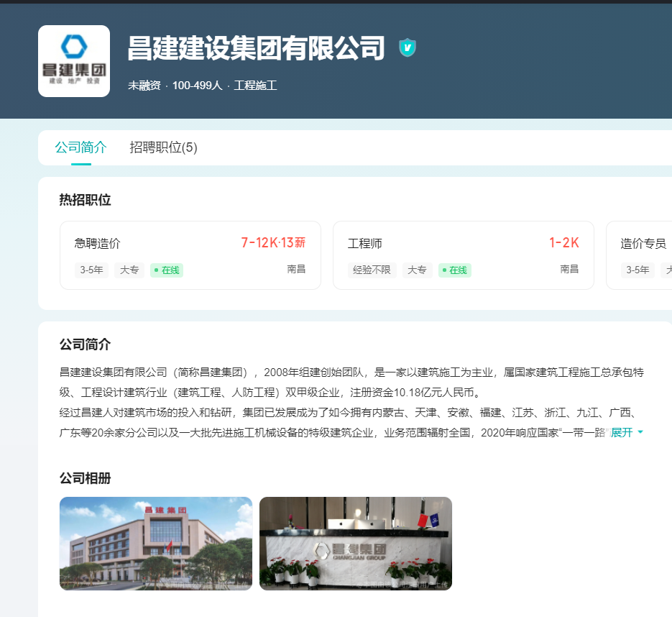Click the 公司简介 section heading above the description

click(86, 344)
